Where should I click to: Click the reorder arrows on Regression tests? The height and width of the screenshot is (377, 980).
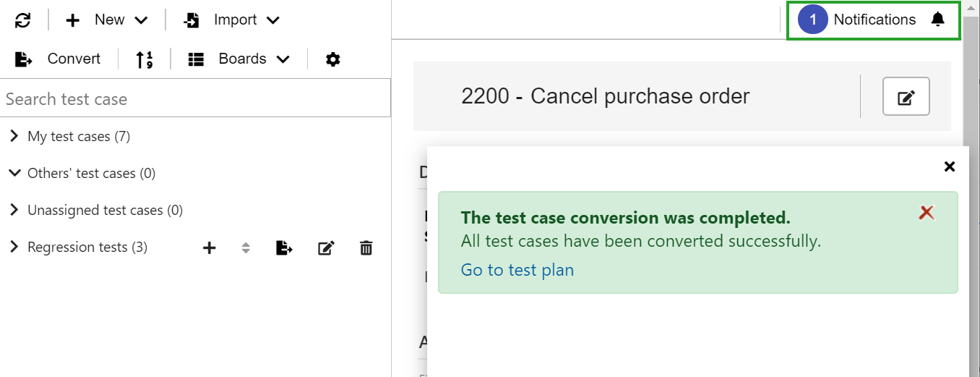pos(246,248)
